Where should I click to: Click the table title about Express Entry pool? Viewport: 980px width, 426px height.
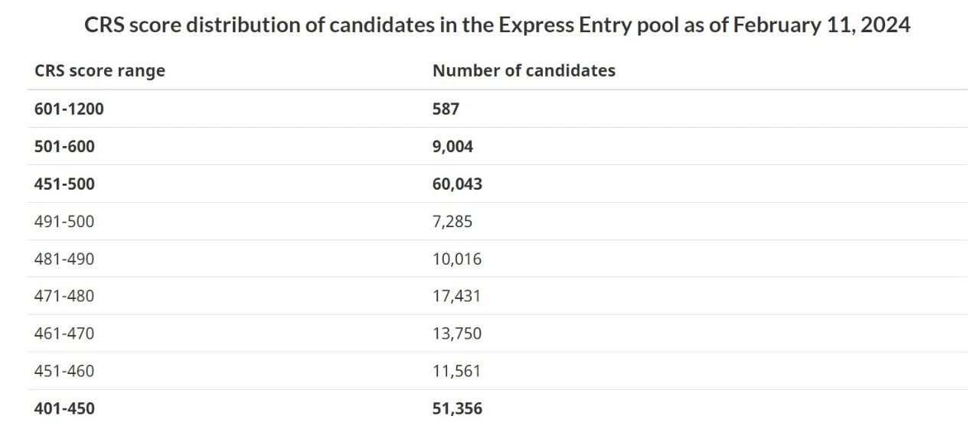click(x=497, y=24)
